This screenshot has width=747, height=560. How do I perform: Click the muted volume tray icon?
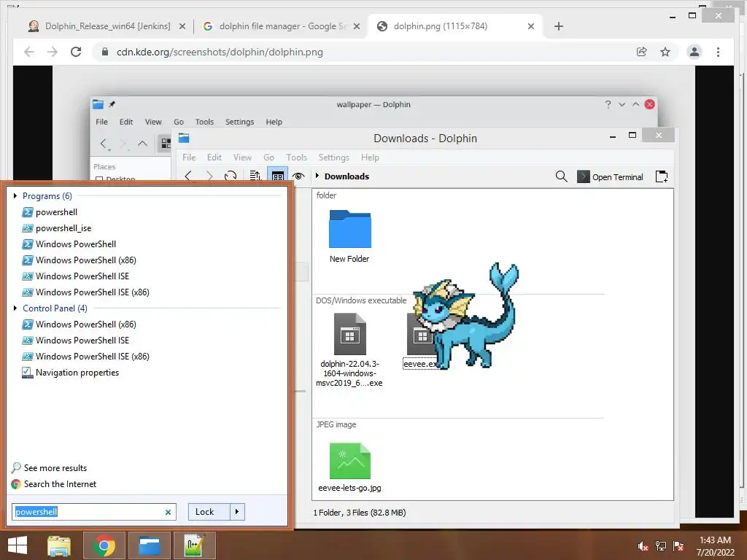643,546
